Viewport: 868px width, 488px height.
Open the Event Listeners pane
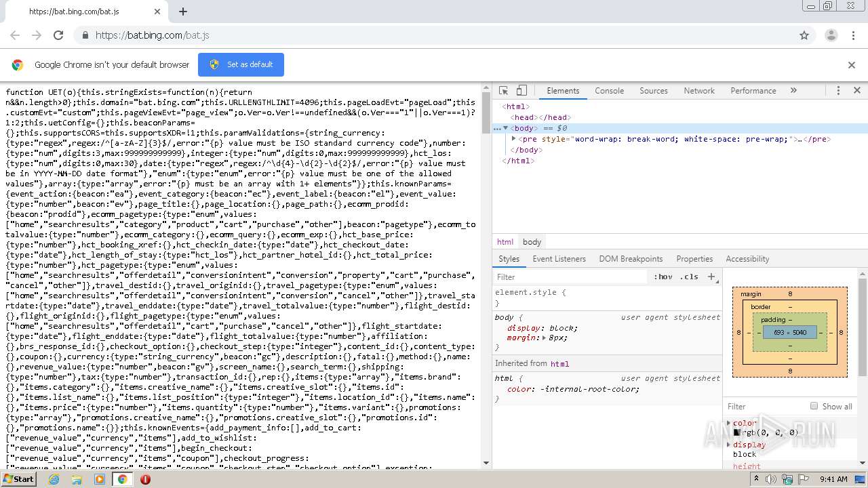[559, 259]
